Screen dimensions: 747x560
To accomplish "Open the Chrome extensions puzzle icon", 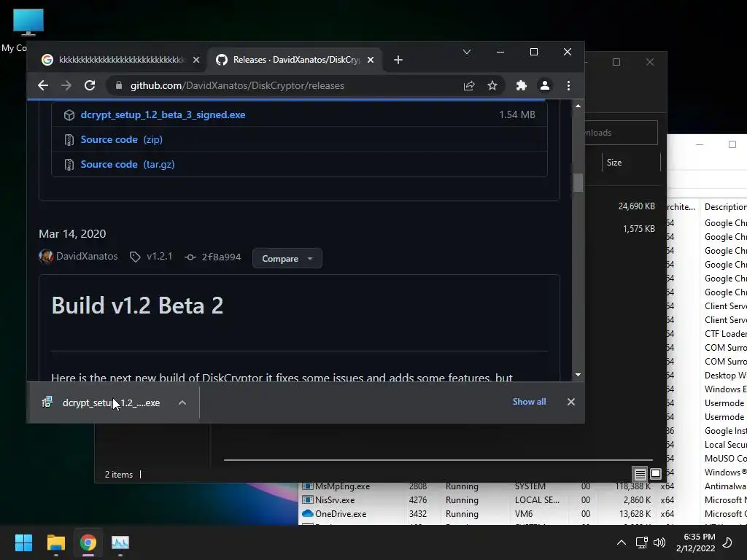I will [x=521, y=86].
